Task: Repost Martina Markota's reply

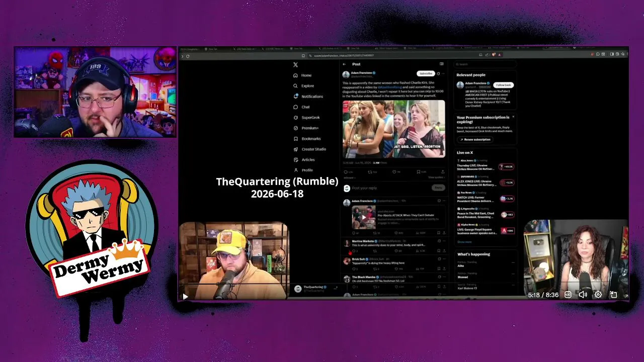Action: click(x=375, y=250)
